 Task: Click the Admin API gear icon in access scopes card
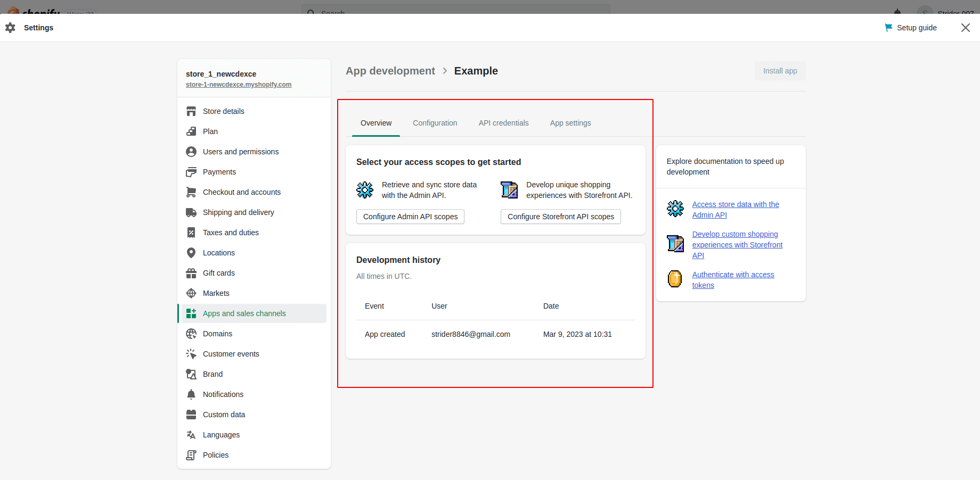point(365,190)
